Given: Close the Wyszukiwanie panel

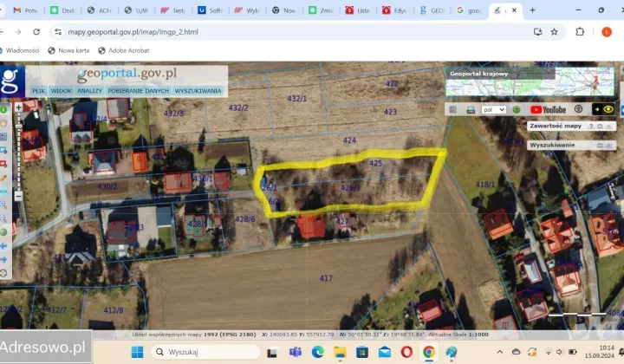Looking at the screenshot, I should coord(608,146).
